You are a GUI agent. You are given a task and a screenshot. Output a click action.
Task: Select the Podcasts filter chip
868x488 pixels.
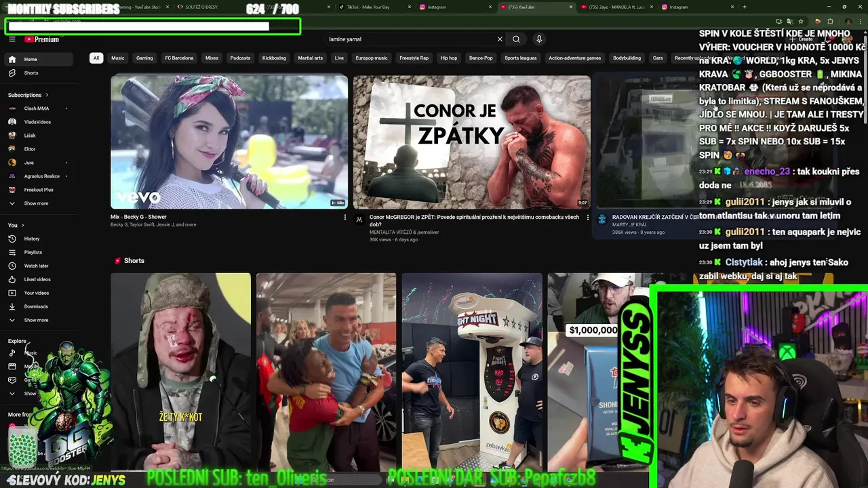[240, 58]
